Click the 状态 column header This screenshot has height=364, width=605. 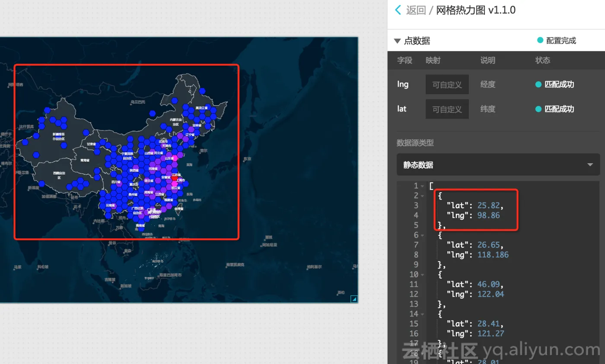pos(543,60)
